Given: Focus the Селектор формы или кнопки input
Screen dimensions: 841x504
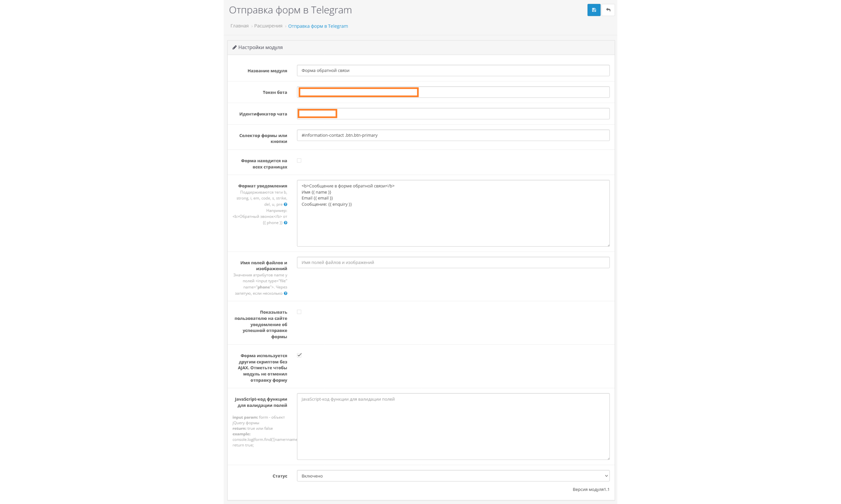Looking at the screenshot, I should pyautogui.click(x=453, y=135).
